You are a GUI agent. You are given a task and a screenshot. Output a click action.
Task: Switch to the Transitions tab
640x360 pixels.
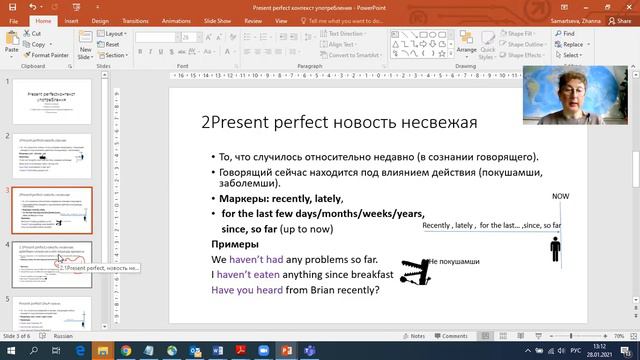click(136, 21)
